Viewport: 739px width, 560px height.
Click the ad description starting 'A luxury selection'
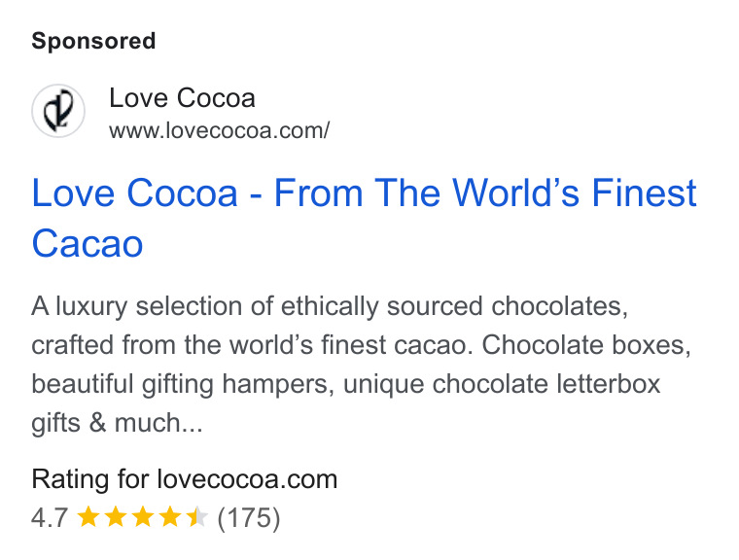pos(361,364)
